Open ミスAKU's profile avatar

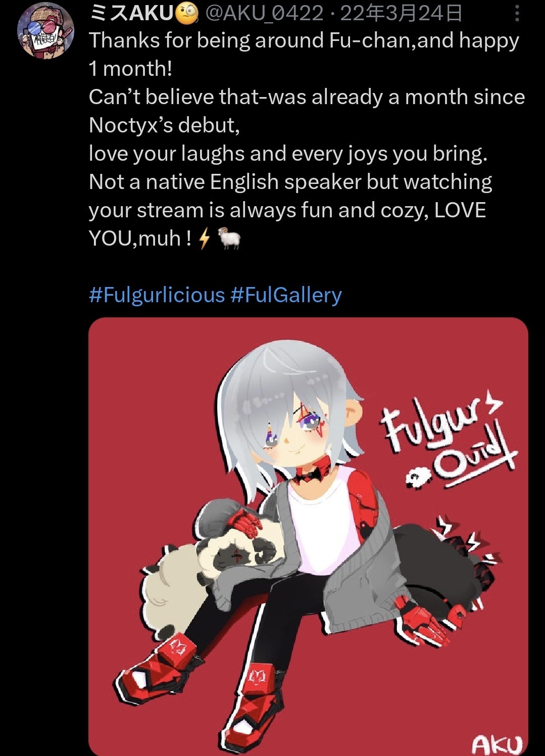pyautogui.click(x=46, y=30)
